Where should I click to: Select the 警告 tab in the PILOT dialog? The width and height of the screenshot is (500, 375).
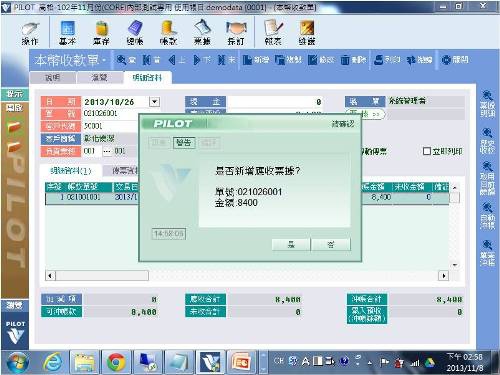pos(184,143)
